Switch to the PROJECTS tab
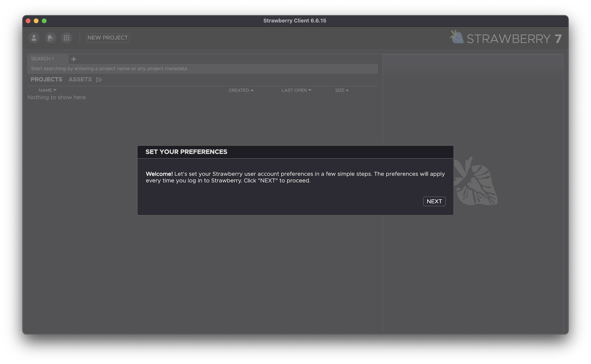This screenshot has width=591, height=364. click(46, 79)
